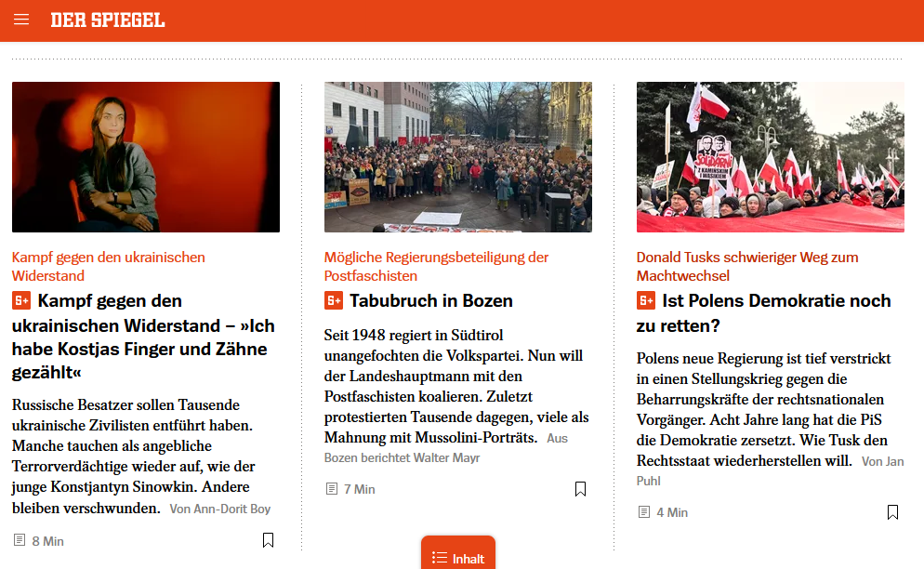Image resolution: width=924 pixels, height=569 pixels.
Task: Click kicker Donald Tusks schwieriger Weg zum Machtwechsel
Action: coord(747,267)
